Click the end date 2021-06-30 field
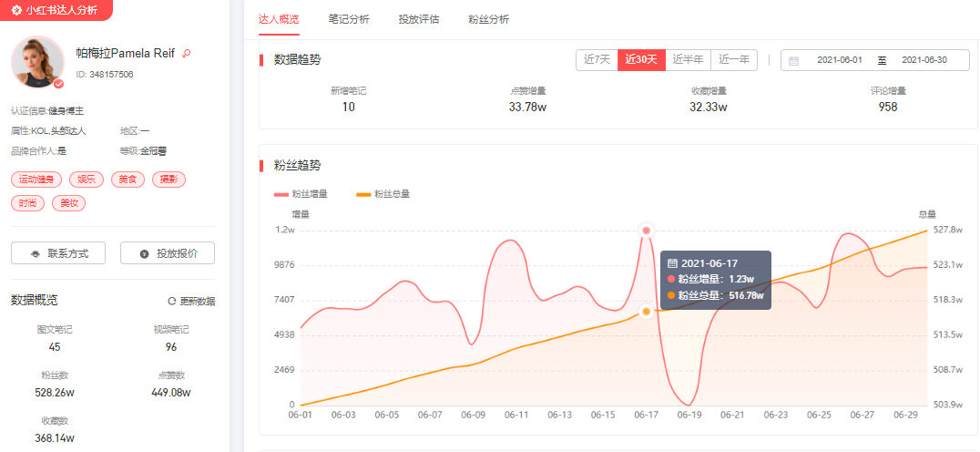 pos(924,61)
